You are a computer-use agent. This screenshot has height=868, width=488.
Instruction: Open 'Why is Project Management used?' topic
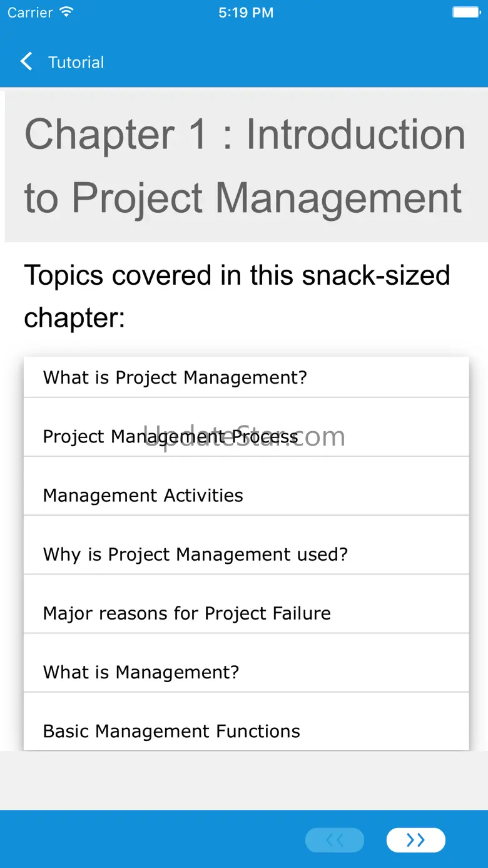pyautogui.click(x=195, y=554)
